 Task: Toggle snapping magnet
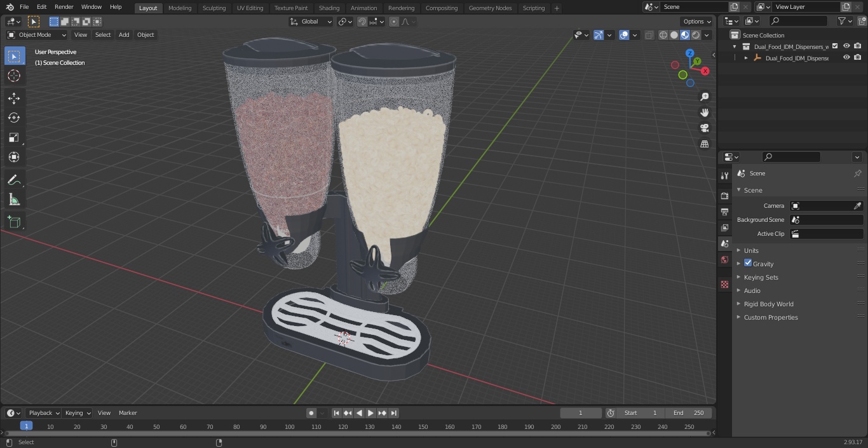pyautogui.click(x=362, y=22)
